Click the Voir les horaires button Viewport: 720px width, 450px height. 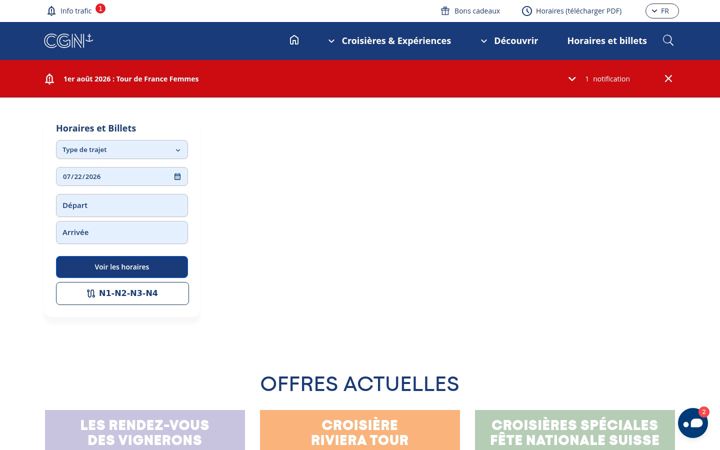pos(122,267)
